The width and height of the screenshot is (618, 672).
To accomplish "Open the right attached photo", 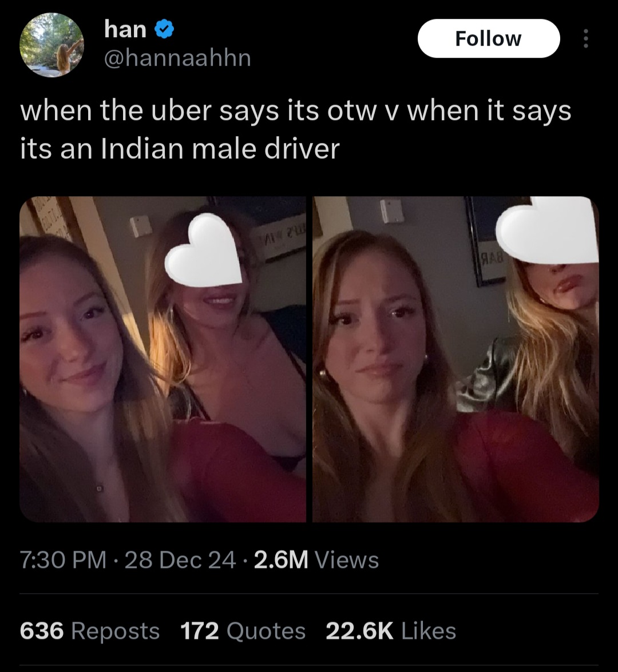I will (455, 359).
